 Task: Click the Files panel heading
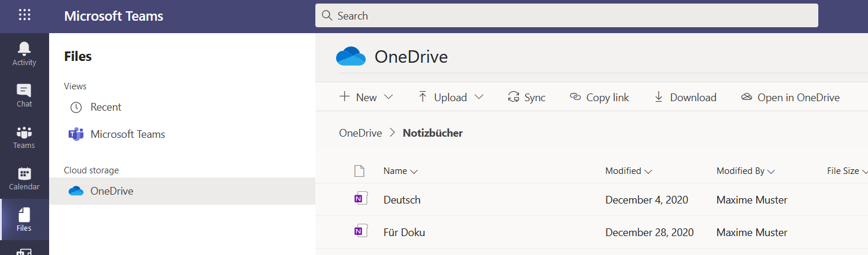78,57
